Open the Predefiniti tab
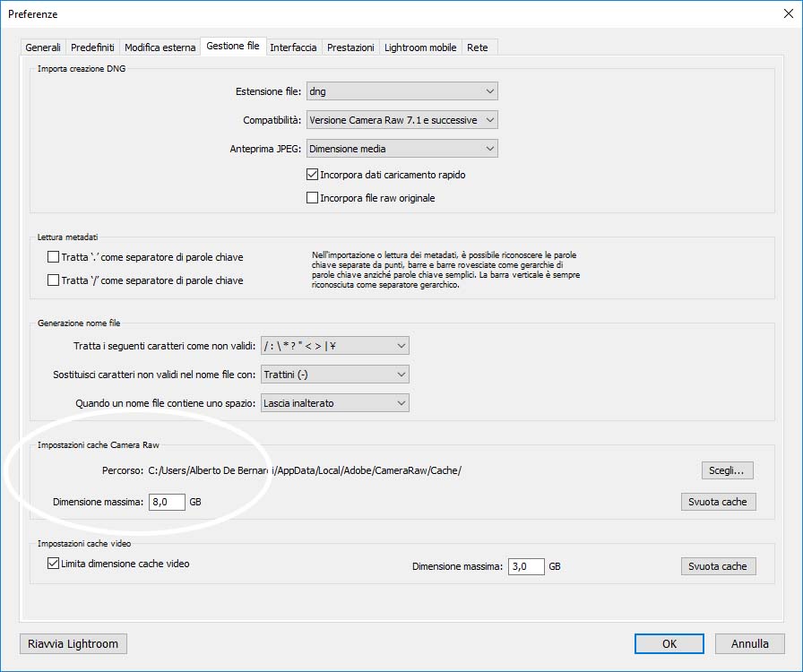This screenshot has width=803, height=672. (92, 47)
